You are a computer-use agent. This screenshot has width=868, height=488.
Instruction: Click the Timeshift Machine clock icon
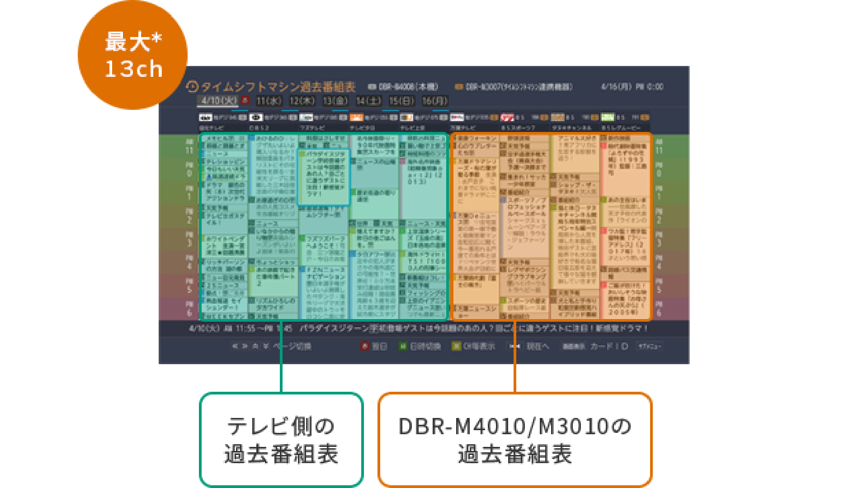click(193, 86)
